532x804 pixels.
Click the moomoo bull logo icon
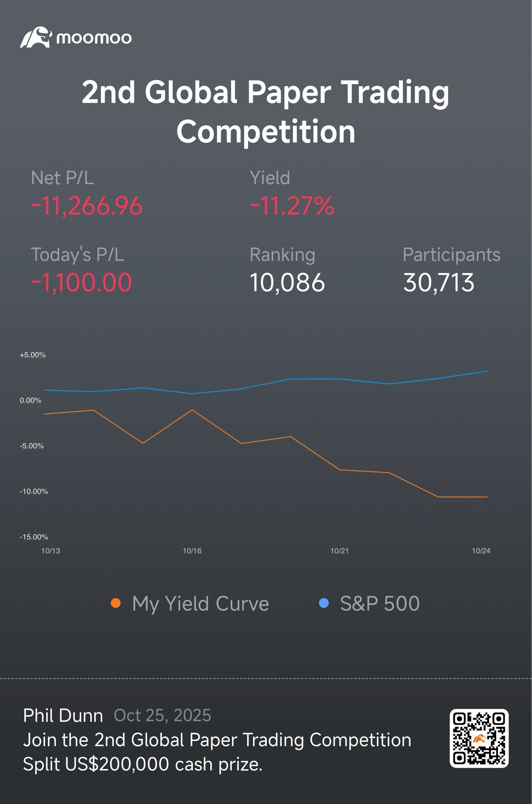[x=36, y=37]
